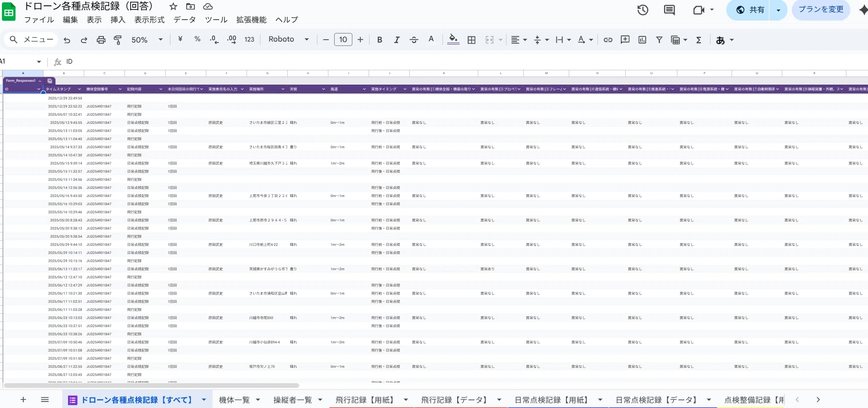868x408 pixels.
Task: Click the プランを変更 button
Action: [x=821, y=10]
